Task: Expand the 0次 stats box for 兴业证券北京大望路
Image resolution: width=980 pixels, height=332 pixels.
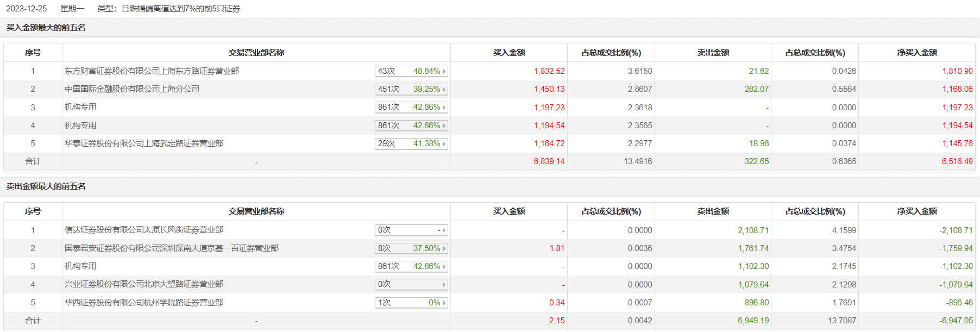Action: click(x=411, y=285)
